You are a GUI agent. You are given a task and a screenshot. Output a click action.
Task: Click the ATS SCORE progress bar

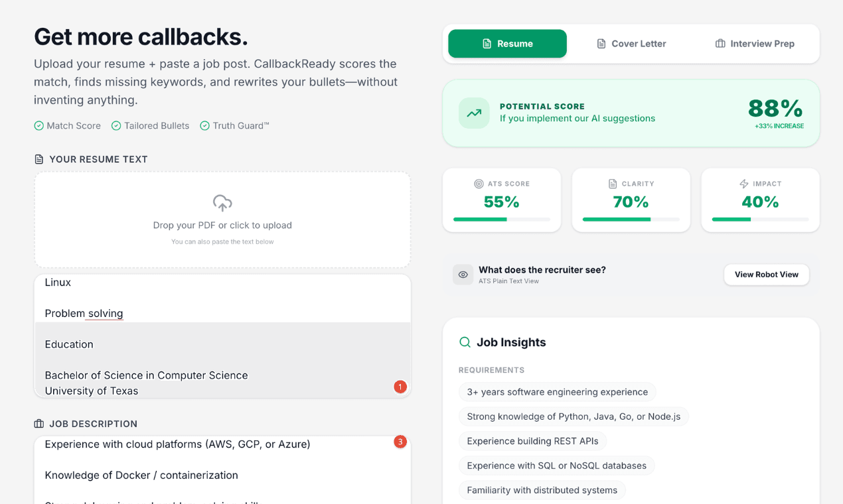coord(501,219)
